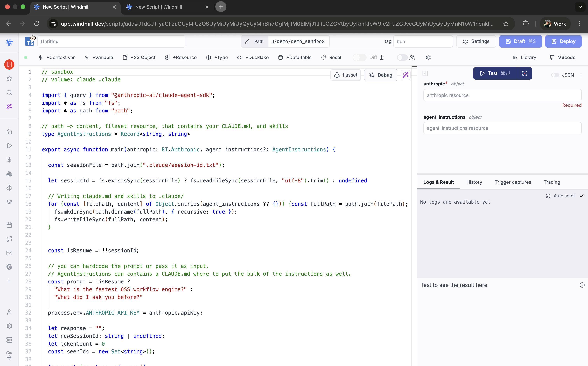
Task: Expand the Chrome tab list chevron
Action: tap(580, 7)
